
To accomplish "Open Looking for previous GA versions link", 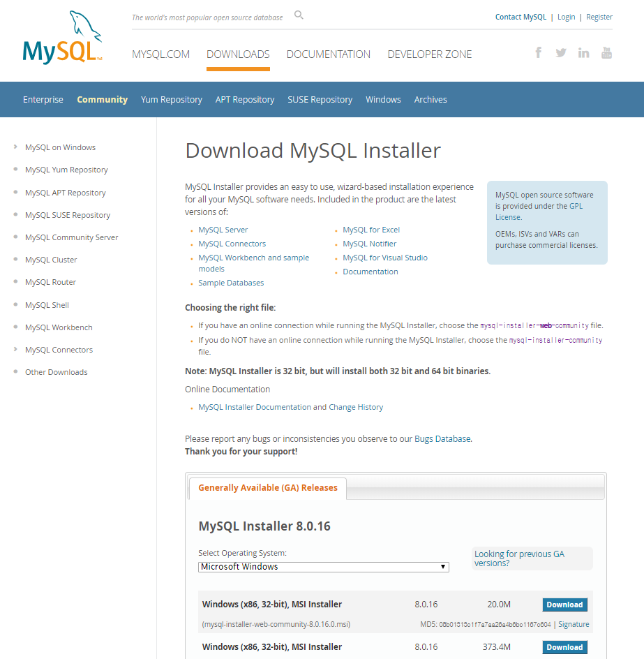I will [519, 558].
